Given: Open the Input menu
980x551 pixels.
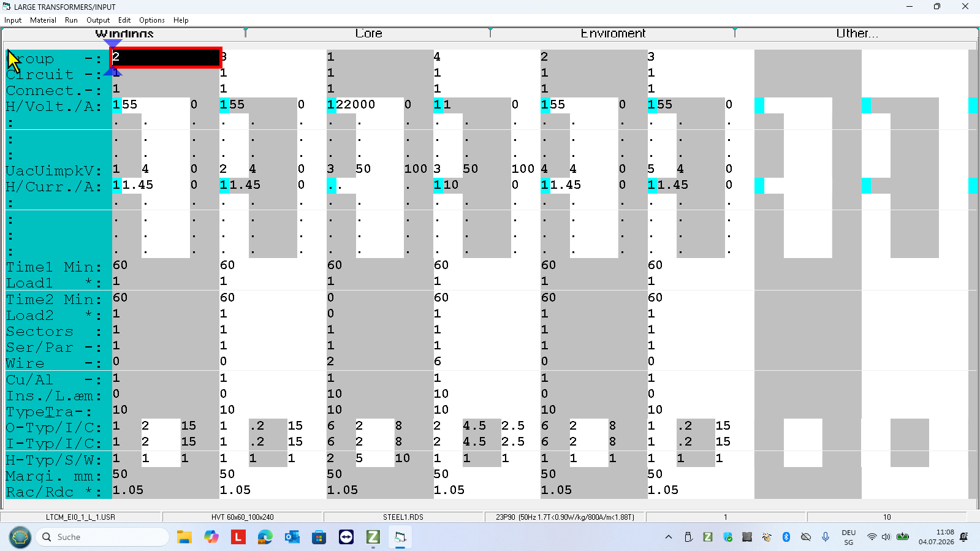Looking at the screenshot, I should (13, 20).
